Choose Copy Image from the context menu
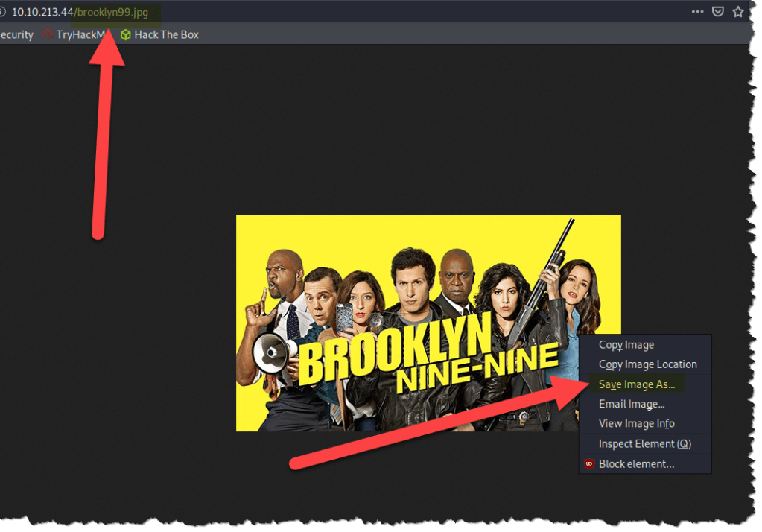 click(x=626, y=345)
